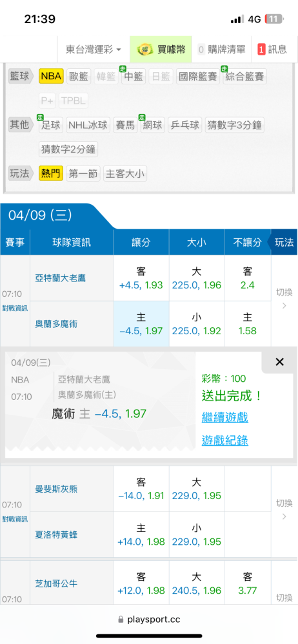This screenshot has width=298, height=644.
Task: Close the bet confirmation panel
Action: pyautogui.click(x=279, y=362)
